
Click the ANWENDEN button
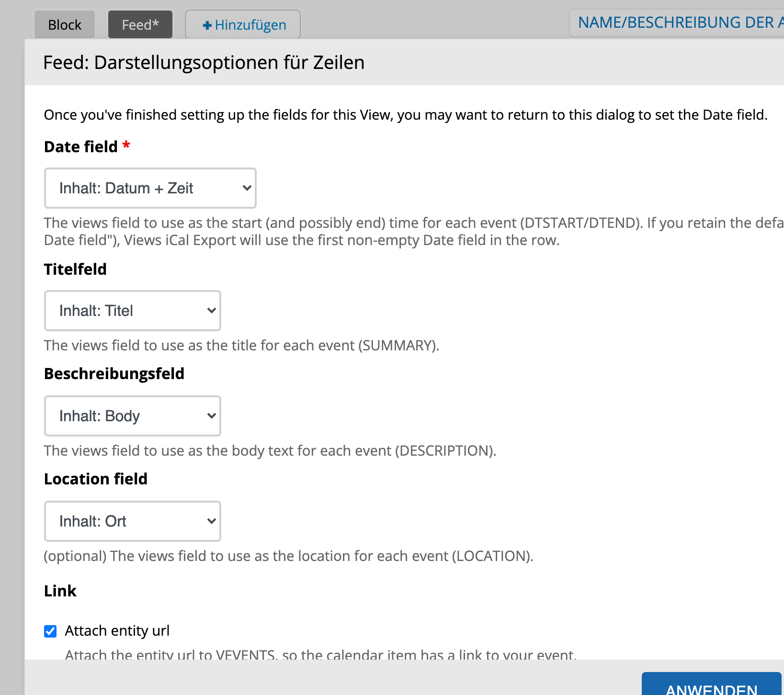712,684
